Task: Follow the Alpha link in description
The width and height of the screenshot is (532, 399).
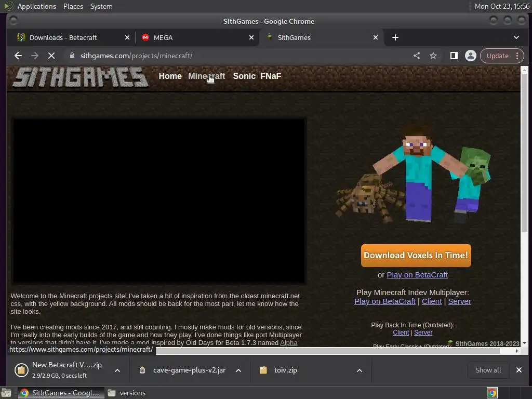Action: 289,343
